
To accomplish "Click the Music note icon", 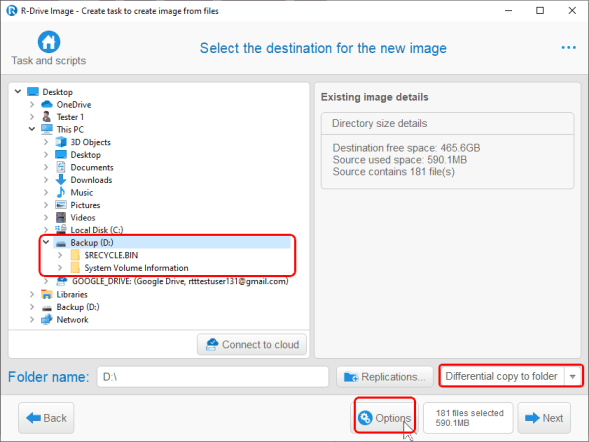I will pyautogui.click(x=60, y=192).
